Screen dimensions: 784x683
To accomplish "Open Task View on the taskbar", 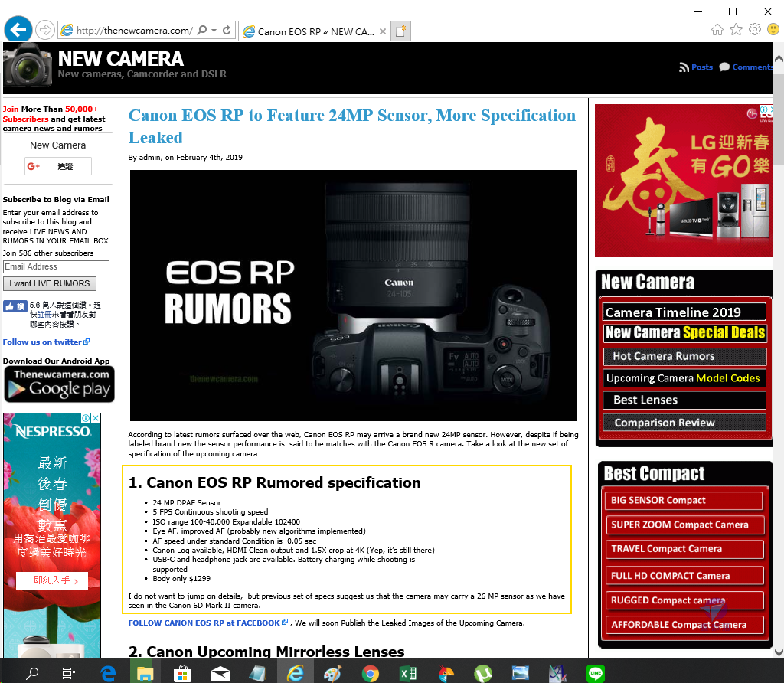I will 68,673.
